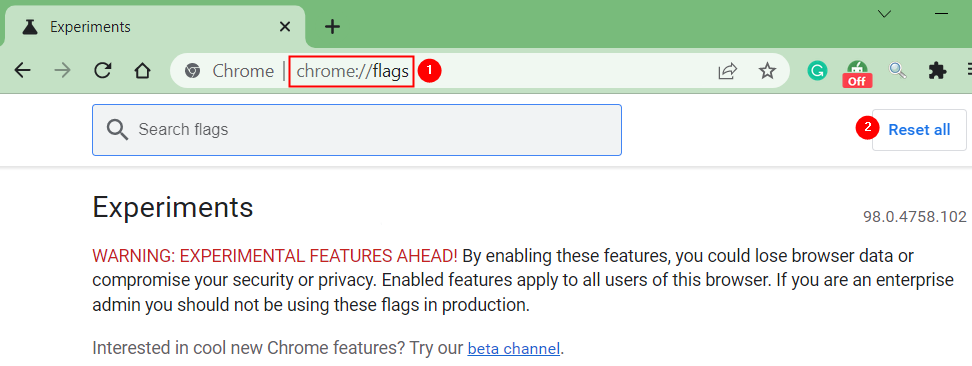
Task: Bookmark this tab with the star icon
Action: point(767,71)
